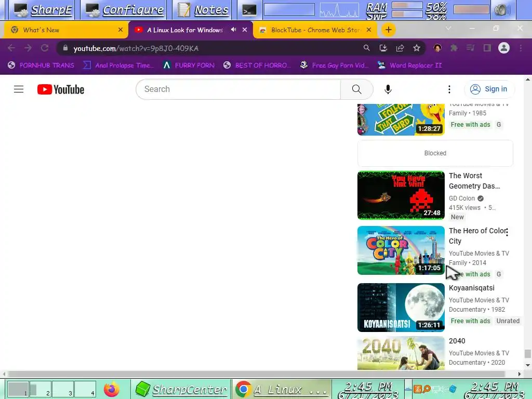Select the Chrome A Linux taskbar item
The height and width of the screenshot is (399, 532).
[281, 389]
